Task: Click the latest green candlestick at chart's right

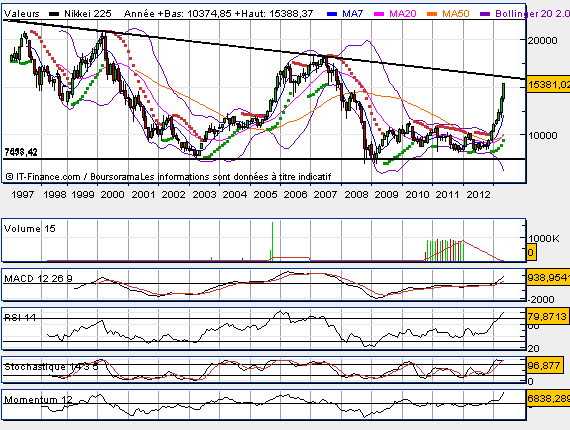Action: point(503,91)
